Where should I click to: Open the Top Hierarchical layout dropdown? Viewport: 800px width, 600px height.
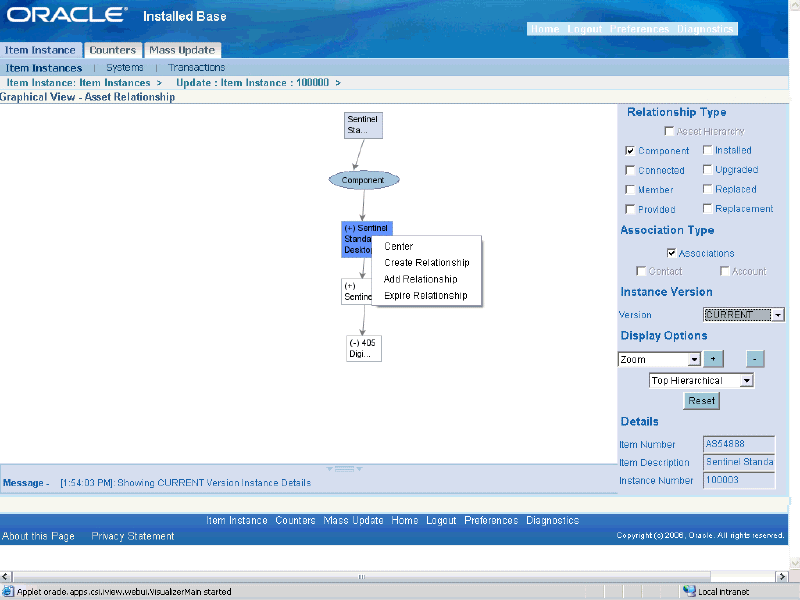(x=701, y=380)
